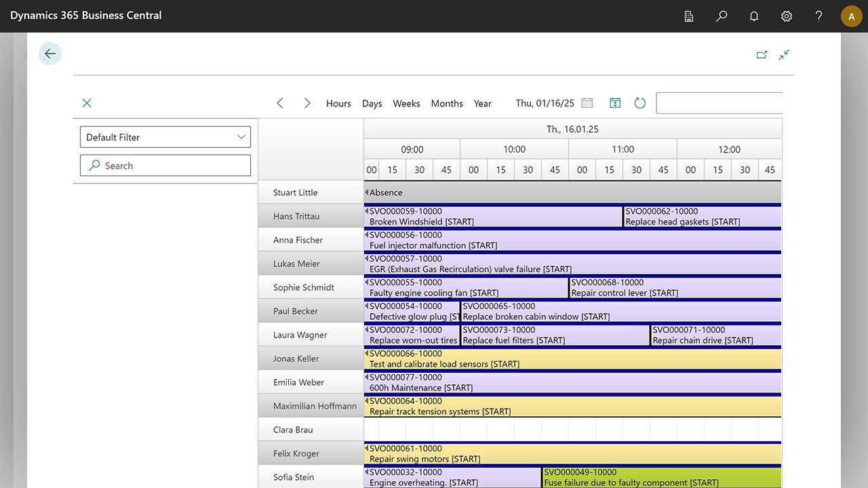This screenshot has width=868, height=488.
Task: Click the company switcher building icon
Action: (x=688, y=16)
